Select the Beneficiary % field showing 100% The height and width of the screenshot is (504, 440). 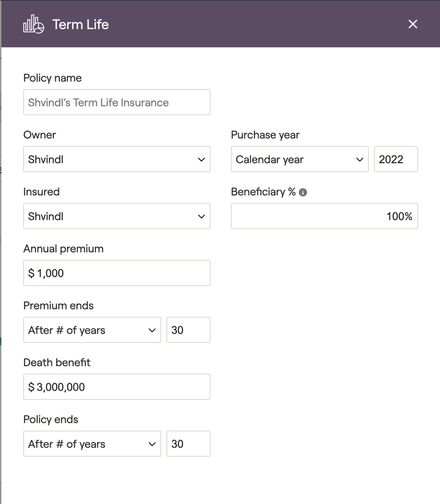tap(324, 216)
